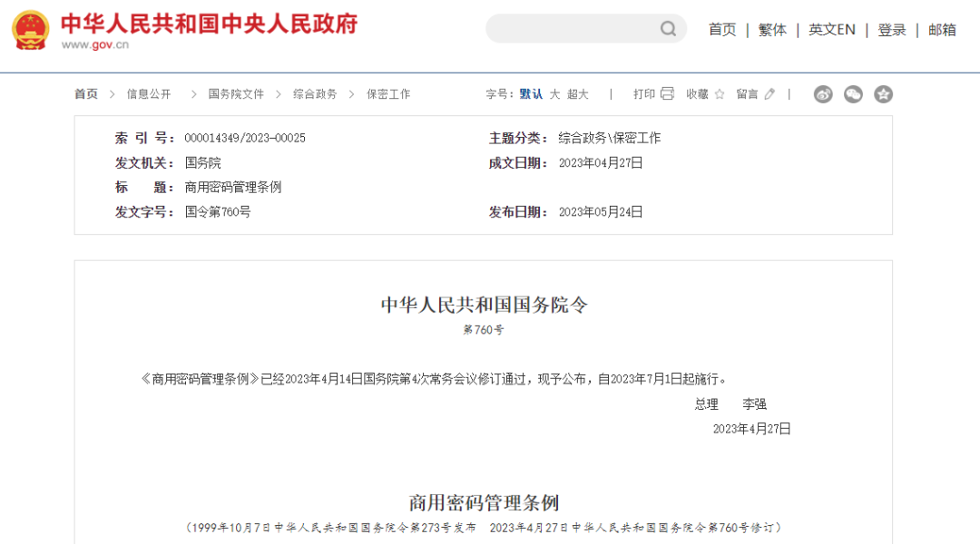Screen dimensions: 980x544
Task: Click inside the search input box
Action: (x=572, y=29)
